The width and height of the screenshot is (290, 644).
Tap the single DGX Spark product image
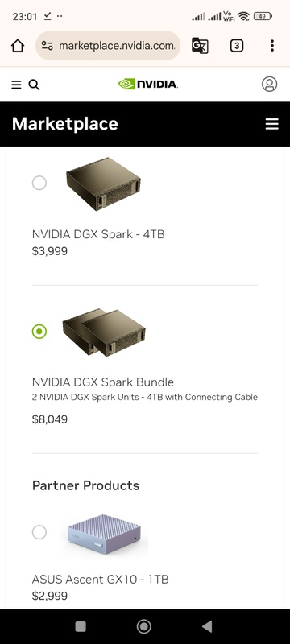coord(103,184)
